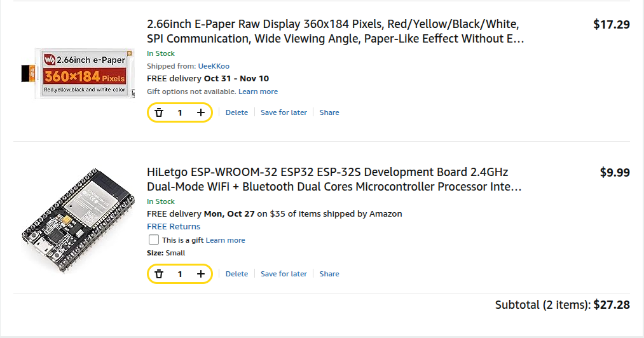Check the 'This is a gift' checkbox
Screen dimensions: 644x338
point(153,240)
